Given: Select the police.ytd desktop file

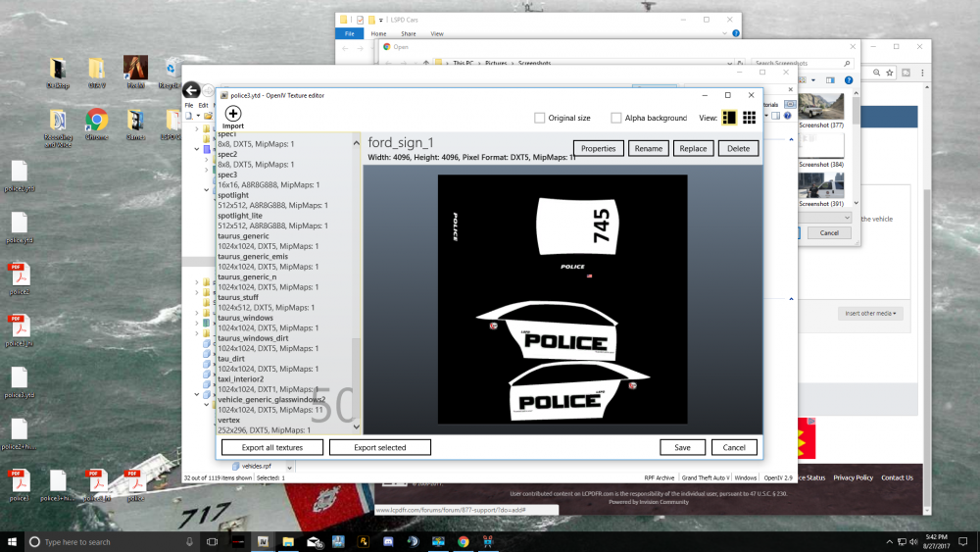Looking at the screenshot, I should pos(20,227).
